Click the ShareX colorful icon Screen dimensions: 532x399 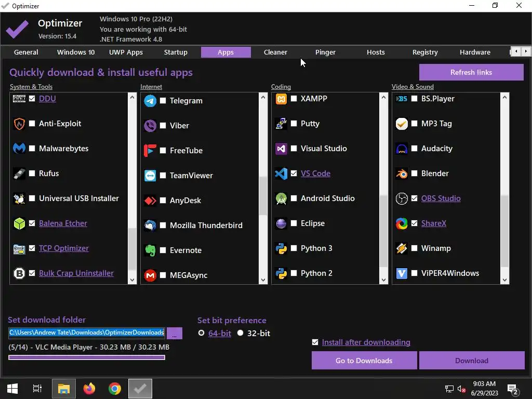click(402, 223)
